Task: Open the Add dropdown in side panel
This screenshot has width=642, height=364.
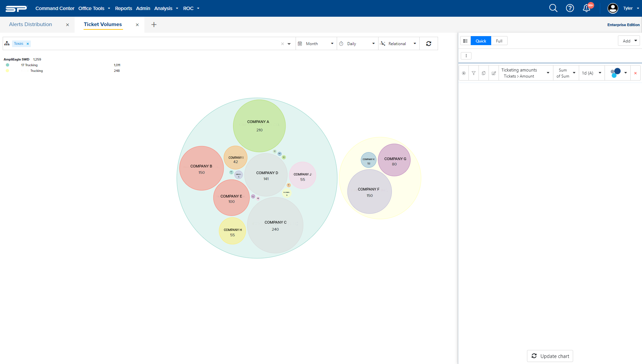Action: click(629, 41)
